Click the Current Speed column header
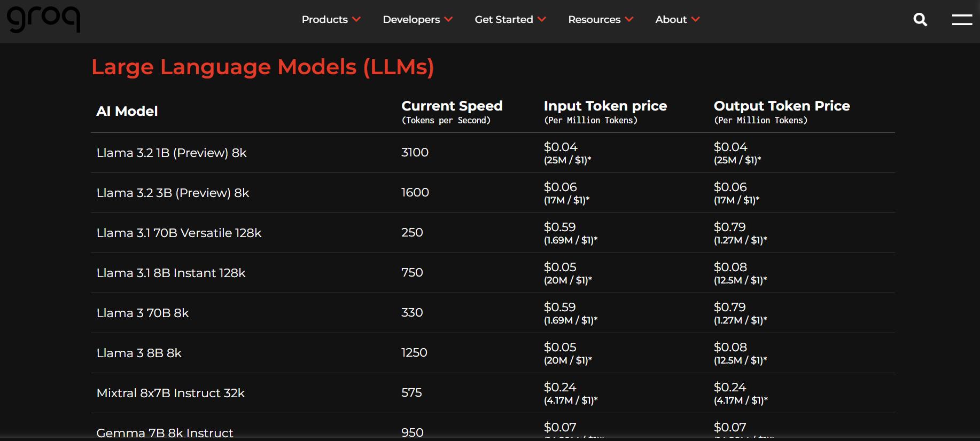 tap(452, 106)
